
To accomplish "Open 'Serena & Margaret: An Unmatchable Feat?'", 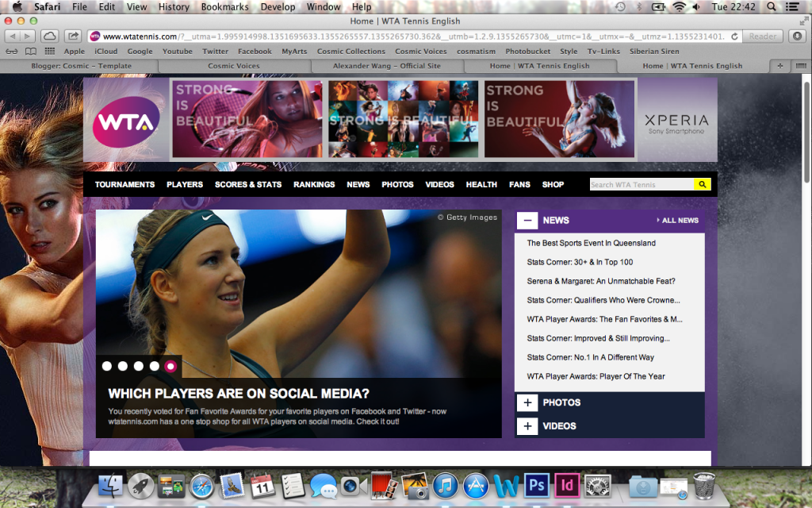I will (x=601, y=281).
